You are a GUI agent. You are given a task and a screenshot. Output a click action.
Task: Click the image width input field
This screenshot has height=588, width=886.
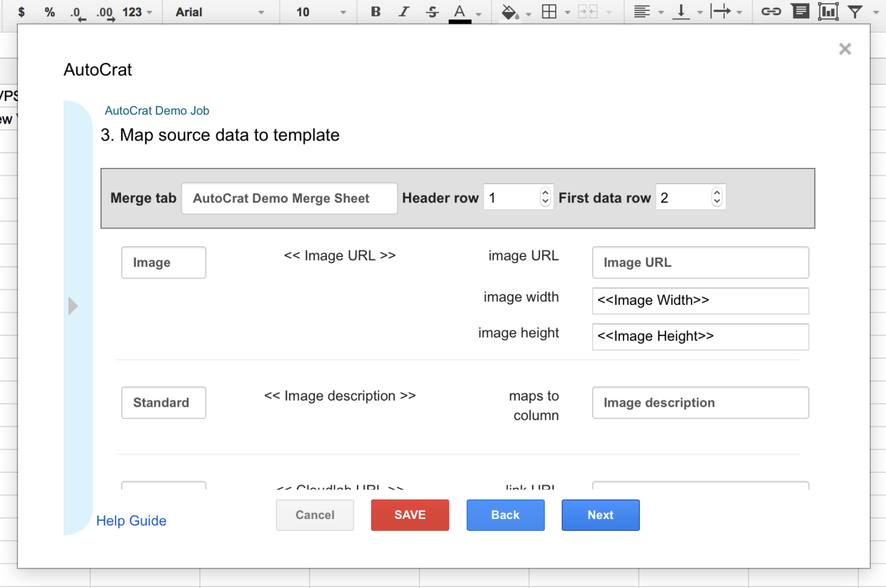pos(701,301)
